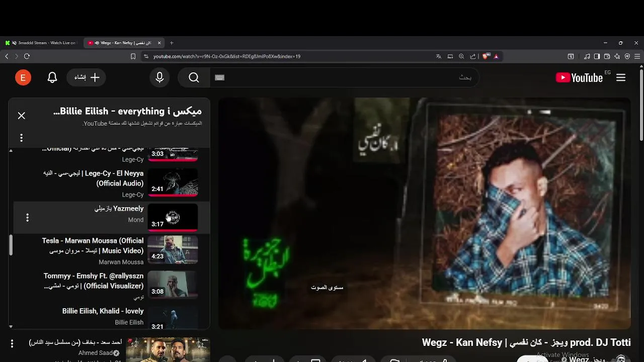Close the mix playlist panel with the X
644x362 pixels.
21,116
